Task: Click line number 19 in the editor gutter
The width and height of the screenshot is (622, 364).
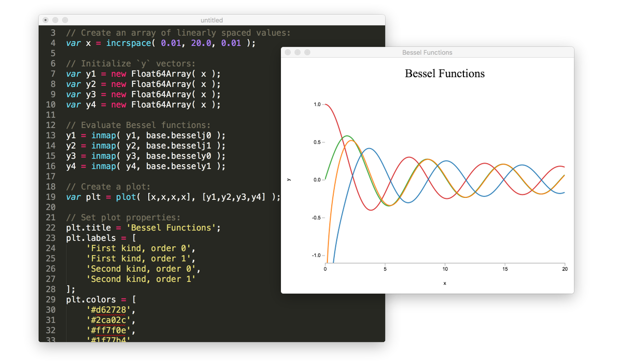Action: [50, 197]
